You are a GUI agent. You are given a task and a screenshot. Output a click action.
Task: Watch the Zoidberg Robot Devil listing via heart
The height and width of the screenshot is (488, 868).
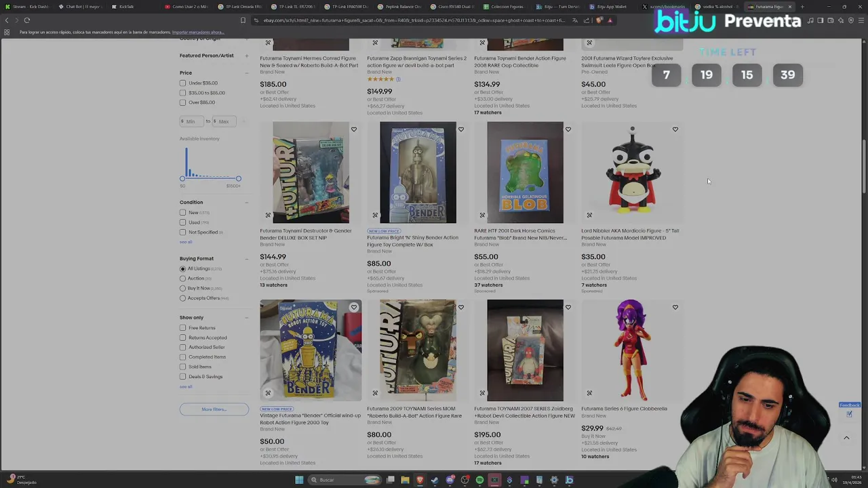(x=568, y=308)
